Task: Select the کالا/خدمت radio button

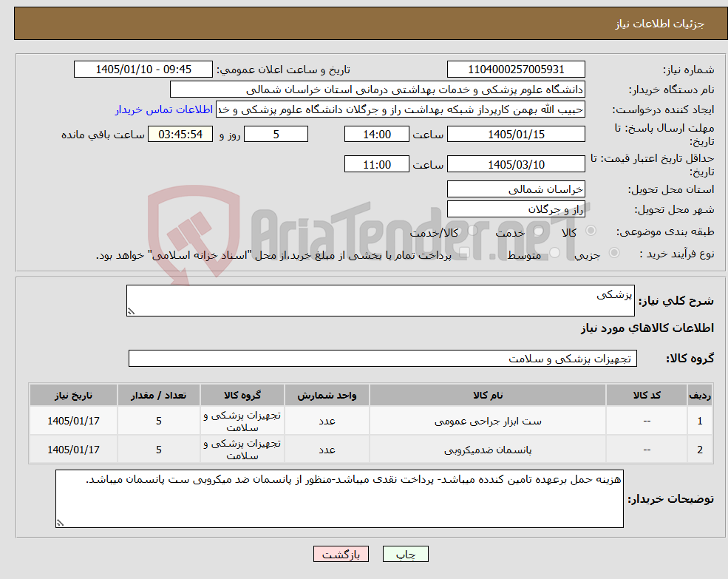Action: (x=472, y=231)
